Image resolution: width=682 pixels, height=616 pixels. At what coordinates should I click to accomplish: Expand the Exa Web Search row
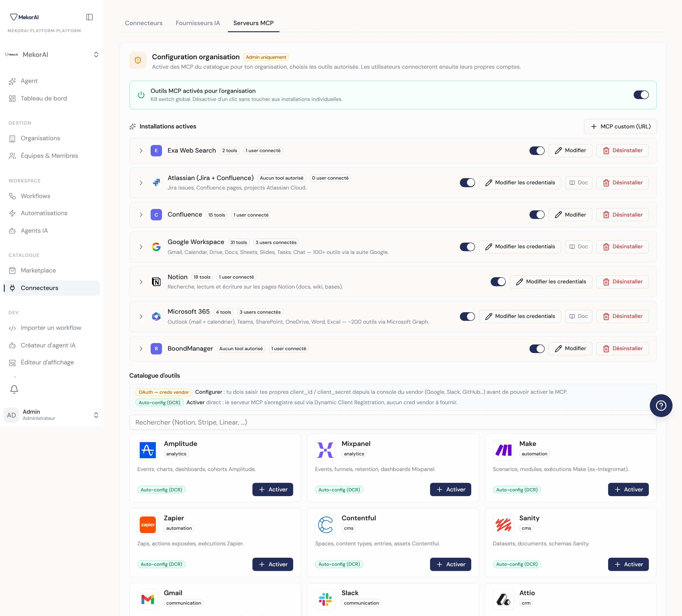141,151
